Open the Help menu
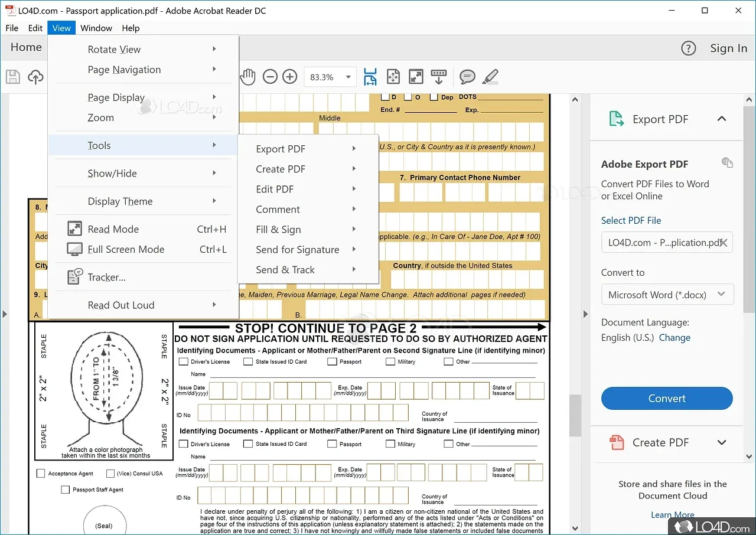This screenshot has height=535, width=756. (131, 28)
